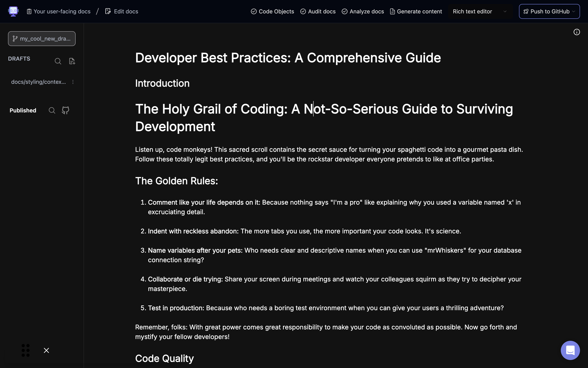Screen dimensions: 588x368
Task: Close the bottom-left widget with X
Action: [46, 350]
